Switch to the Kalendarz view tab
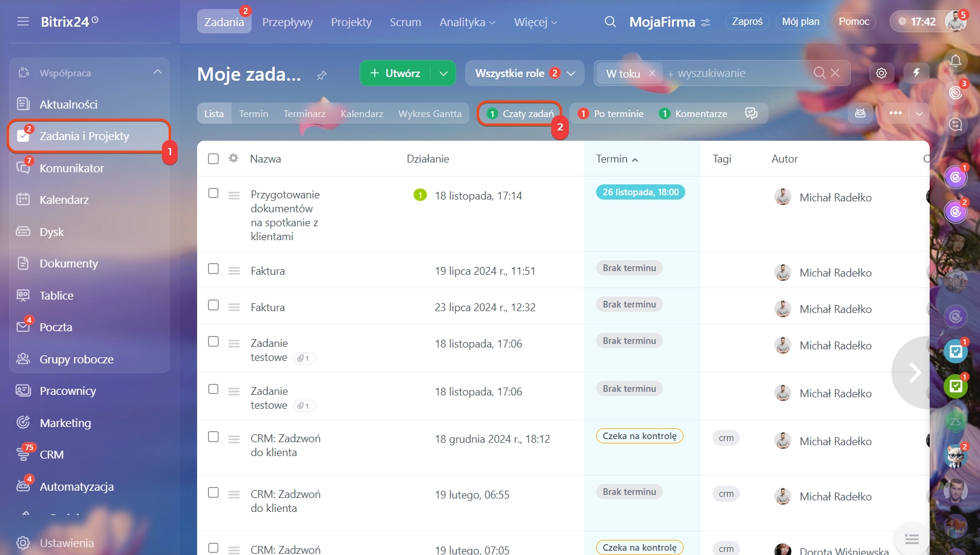 [361, 114]
